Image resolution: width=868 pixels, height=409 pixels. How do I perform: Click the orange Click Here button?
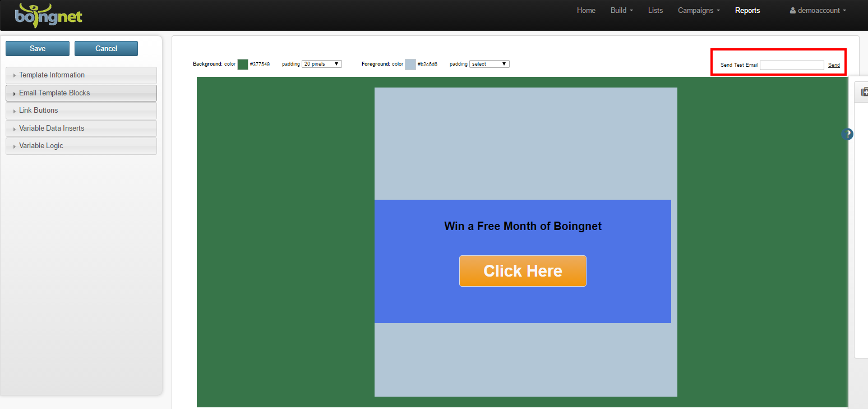click(x=523, y=271)
